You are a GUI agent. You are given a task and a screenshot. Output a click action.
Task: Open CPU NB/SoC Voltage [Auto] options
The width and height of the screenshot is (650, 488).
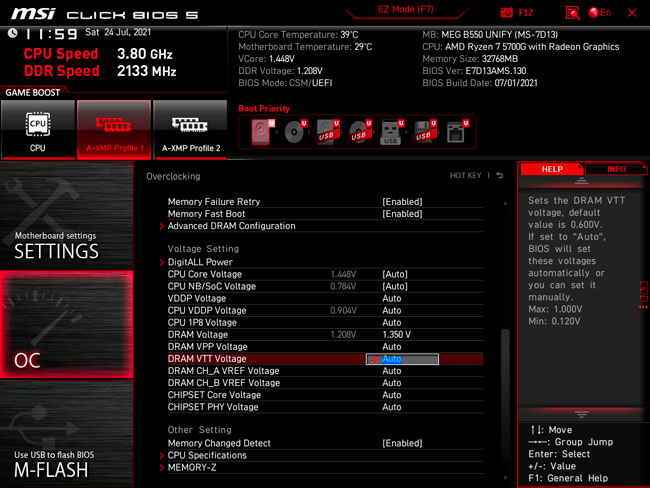click(395, 286)
